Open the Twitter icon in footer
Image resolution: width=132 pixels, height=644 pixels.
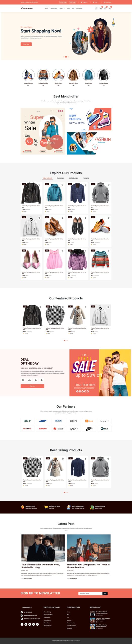click(x=26, y=624)
